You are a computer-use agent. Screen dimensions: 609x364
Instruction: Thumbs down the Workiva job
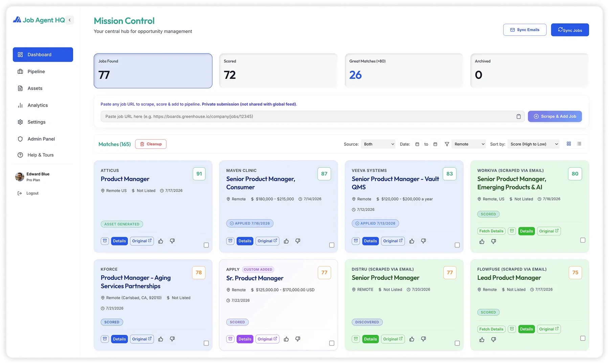coord(494,242)
